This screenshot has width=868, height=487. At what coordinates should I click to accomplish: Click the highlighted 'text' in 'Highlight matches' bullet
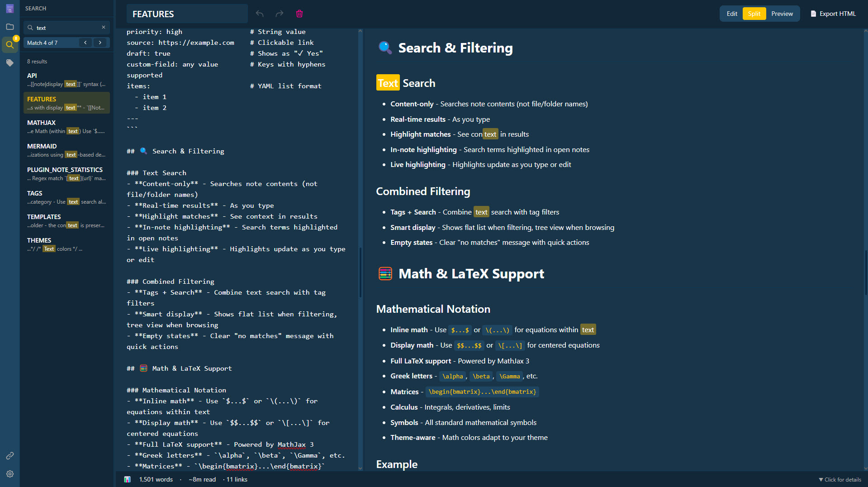pos(490,134)
